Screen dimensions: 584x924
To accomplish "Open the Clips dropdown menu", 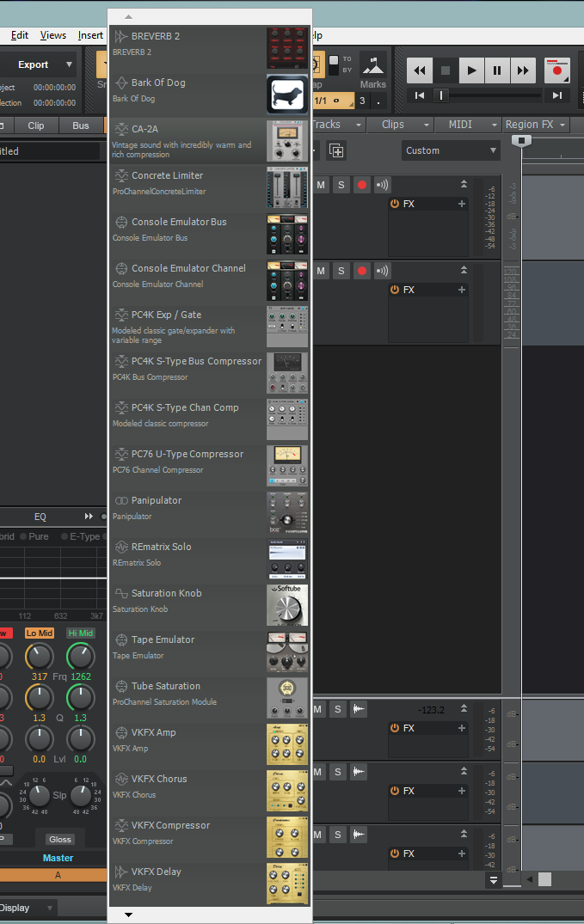I will tap(399, 125).
